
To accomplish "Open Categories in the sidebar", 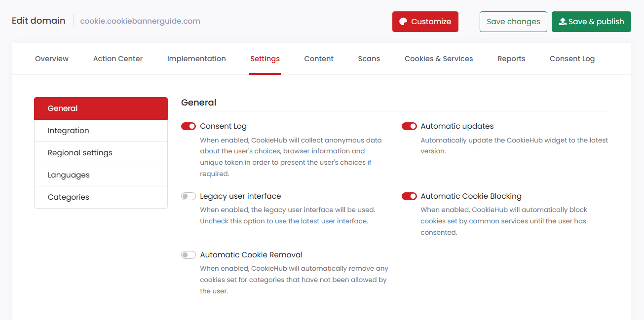I will click(x=101, y=197).
